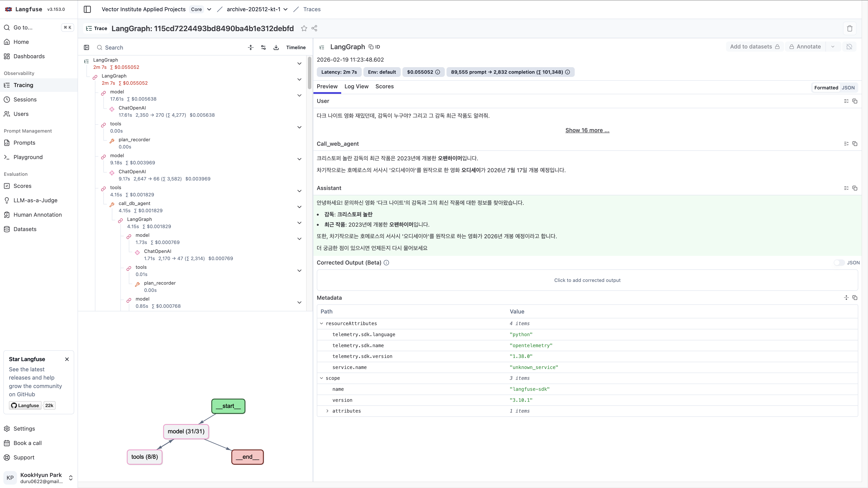Star this LangGraph trace
This screenshot has width=868, height=488.
(304, 28)
